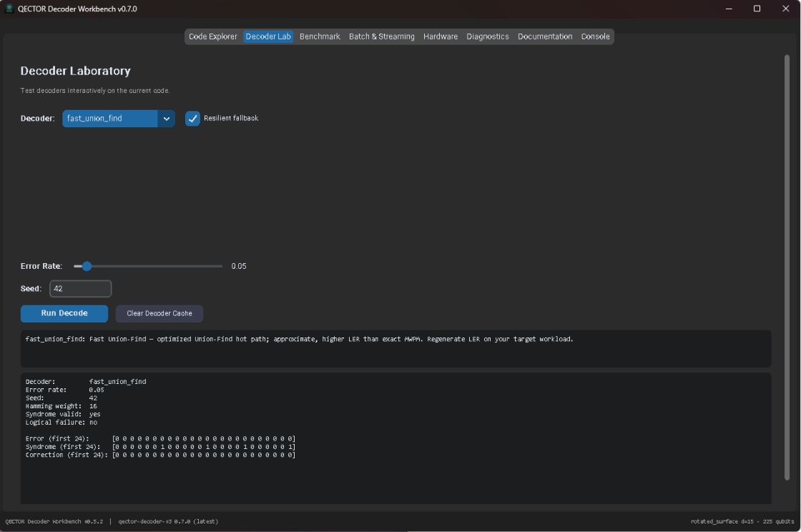This screenshot has height=532, width=801.
Task: Click the vertical scrollbar on the right
Action: pos(787,267)
